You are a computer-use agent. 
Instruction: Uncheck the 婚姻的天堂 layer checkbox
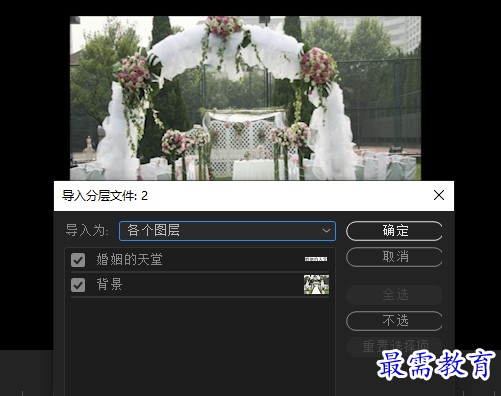click(78, 260)
